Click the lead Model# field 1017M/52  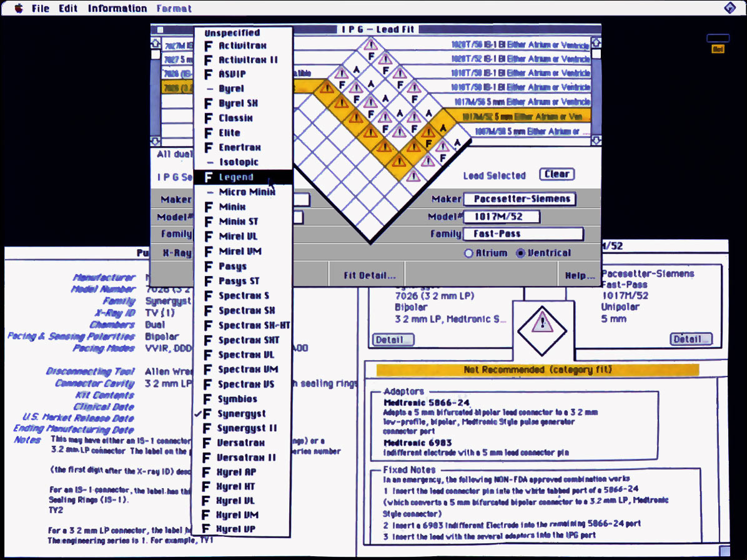(x=502, y=217)
